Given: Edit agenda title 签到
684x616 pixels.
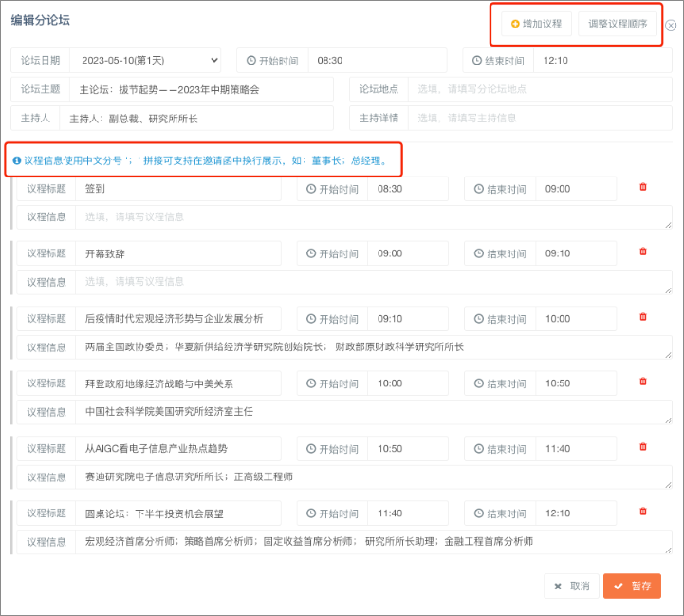Looking at the screenshot, I should pyautogui.click(x=178, y=189).
